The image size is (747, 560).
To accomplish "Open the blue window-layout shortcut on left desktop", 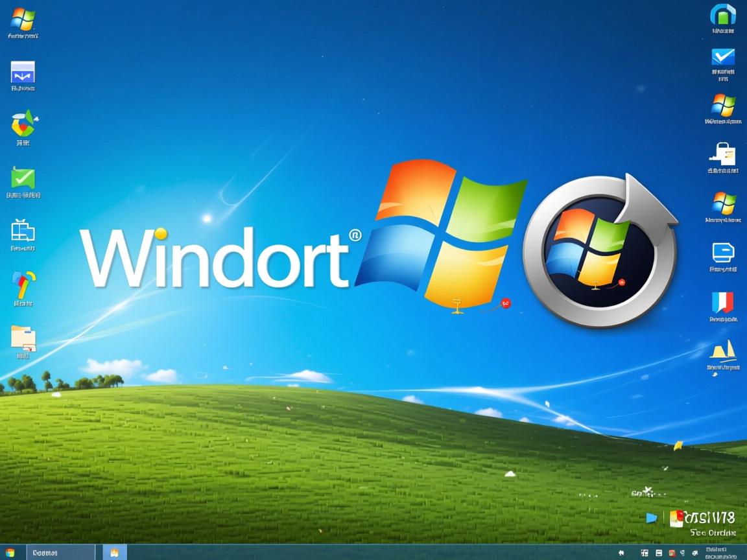I will pos(23,231).
